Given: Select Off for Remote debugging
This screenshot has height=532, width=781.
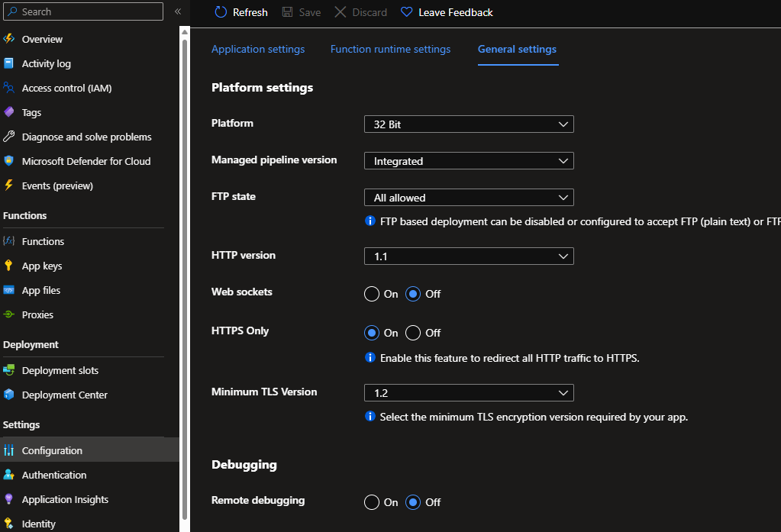Looking at the screenshot, I should click(413, 502).
